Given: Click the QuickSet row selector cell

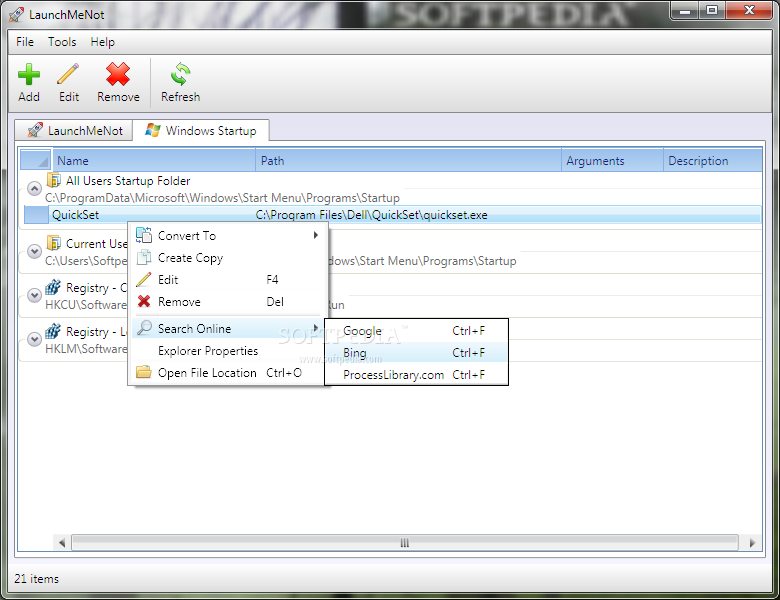Looking at the screenshot, I should (36, 215).
